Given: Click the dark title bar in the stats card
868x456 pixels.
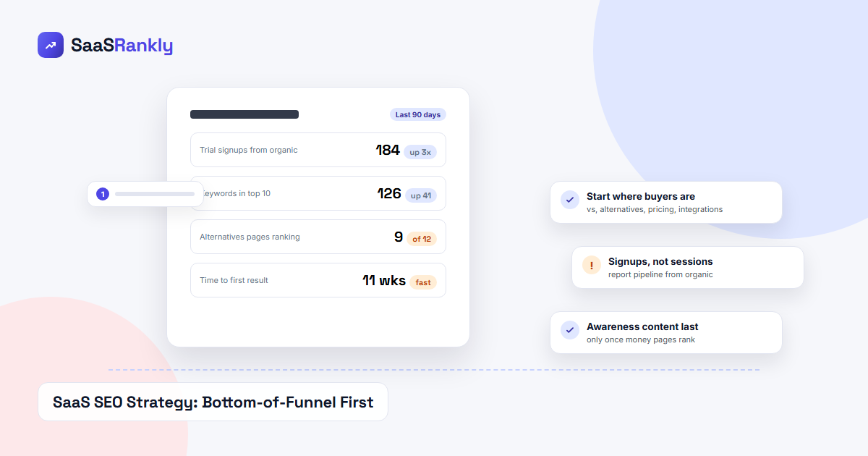Looking at the screenshot, I should tap(244, 114).
